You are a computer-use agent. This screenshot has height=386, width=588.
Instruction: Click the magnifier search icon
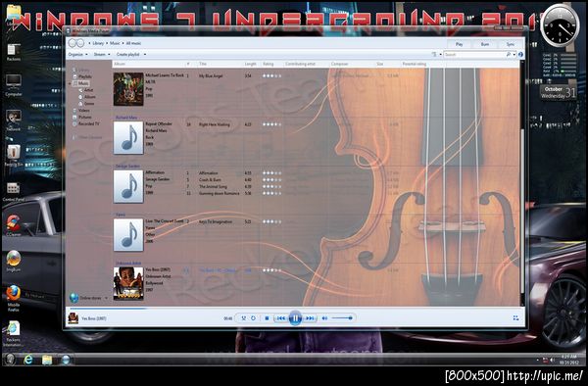click(509, 55)
